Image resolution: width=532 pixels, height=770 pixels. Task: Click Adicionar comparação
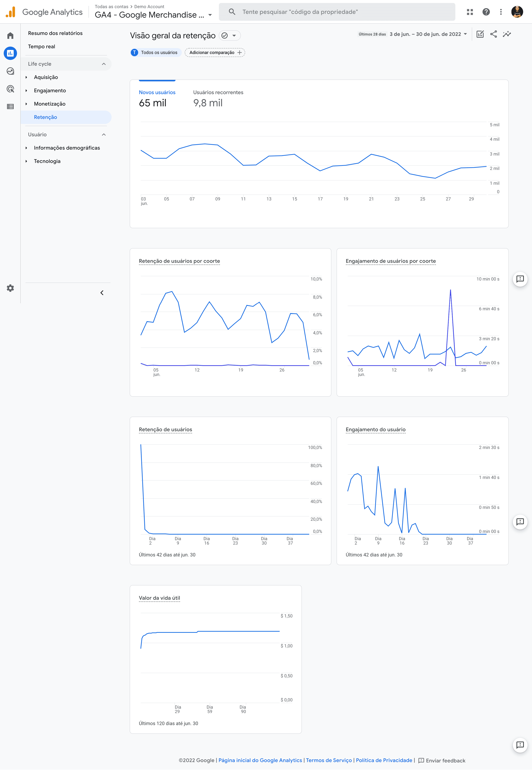tap(215, 52)
